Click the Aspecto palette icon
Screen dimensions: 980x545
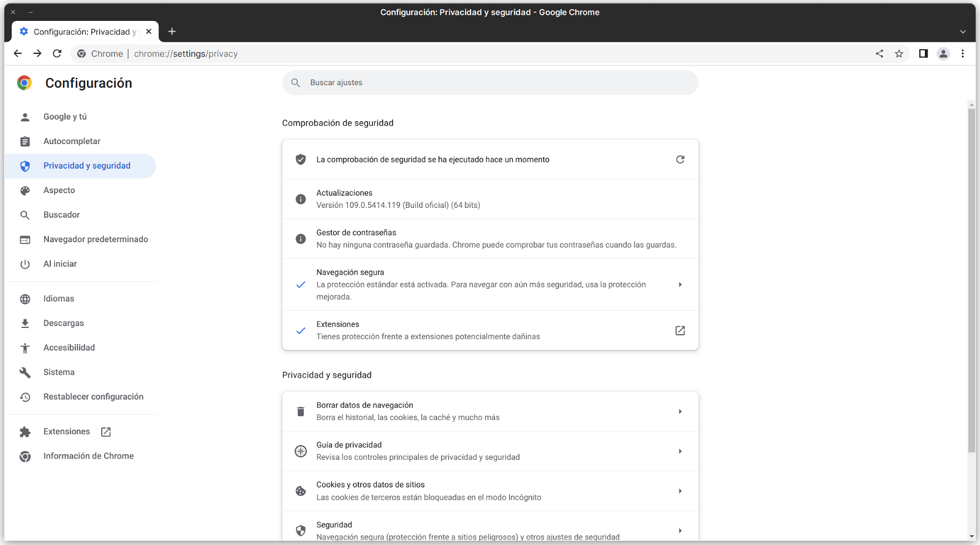click(25, 191)
